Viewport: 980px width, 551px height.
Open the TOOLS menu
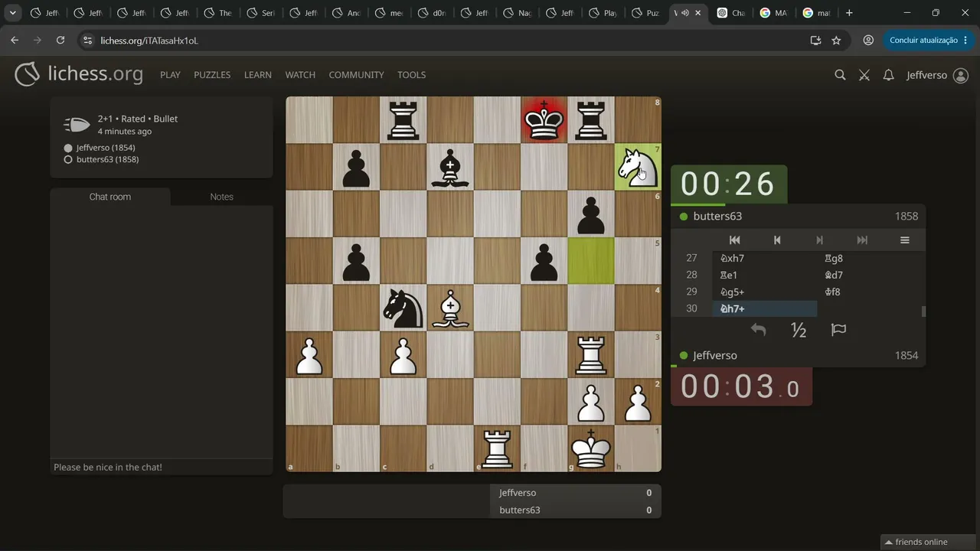[411, 75]
